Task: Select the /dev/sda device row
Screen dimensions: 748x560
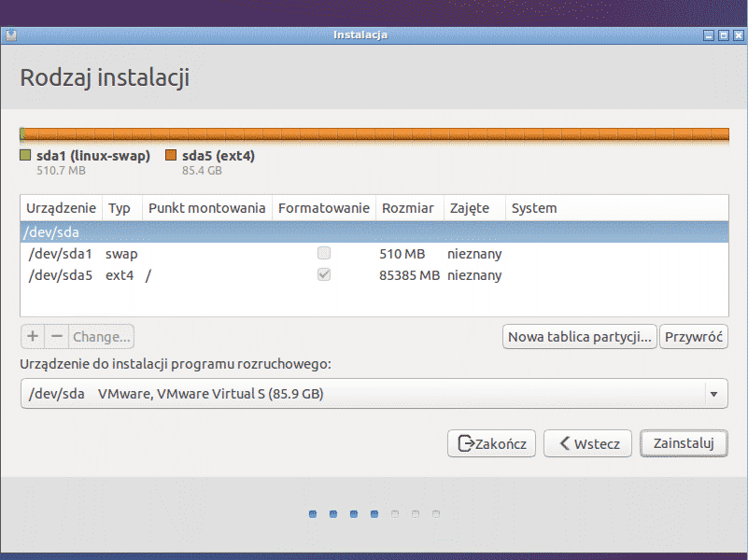Action: (x=374, y=231)
